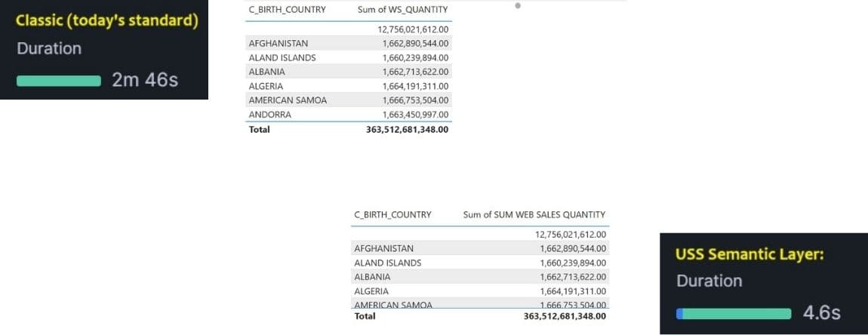
Task: Click the 4.6s duration value
Action: click(x=822, y=313)
